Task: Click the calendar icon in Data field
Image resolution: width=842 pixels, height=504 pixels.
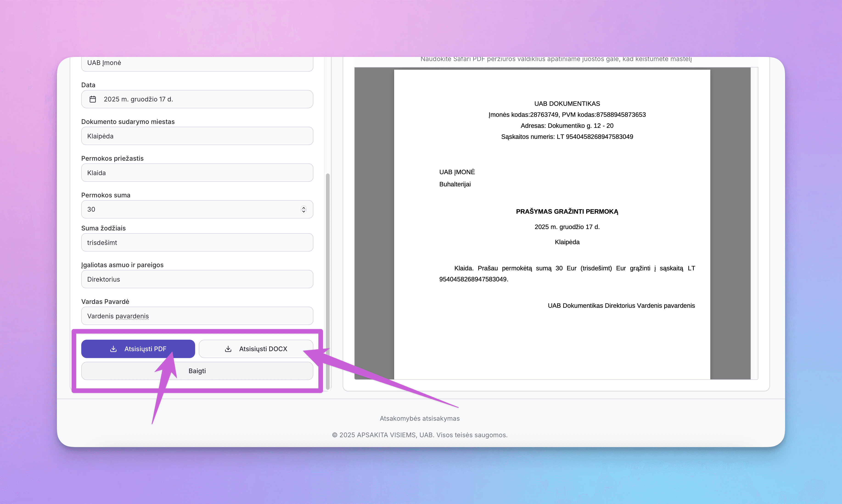Action: tap(93, 99)
